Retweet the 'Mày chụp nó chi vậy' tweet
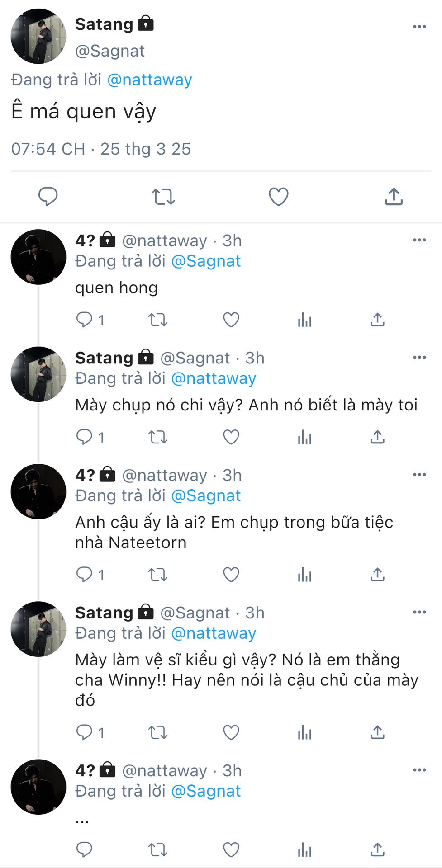 [158, 437]
